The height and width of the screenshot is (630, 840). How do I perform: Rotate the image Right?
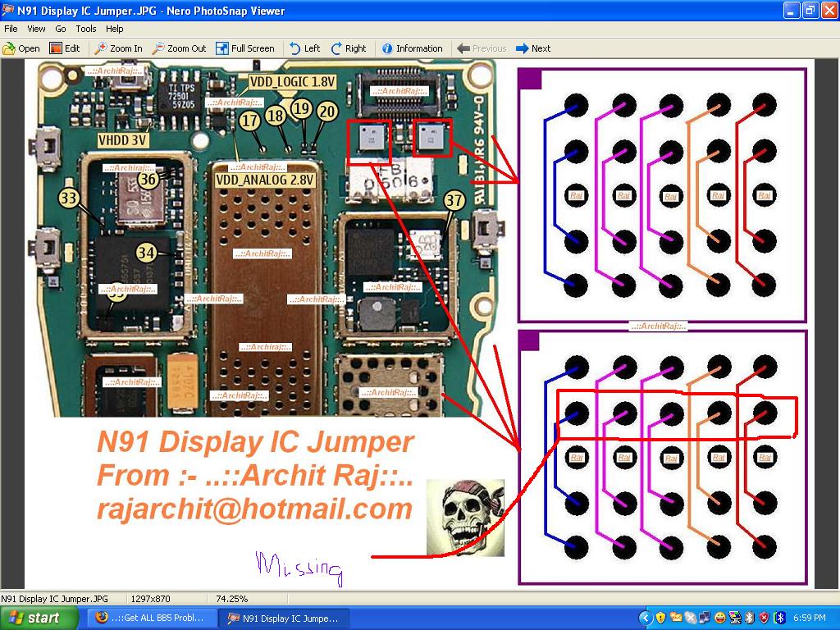click(x=349, y=48)
